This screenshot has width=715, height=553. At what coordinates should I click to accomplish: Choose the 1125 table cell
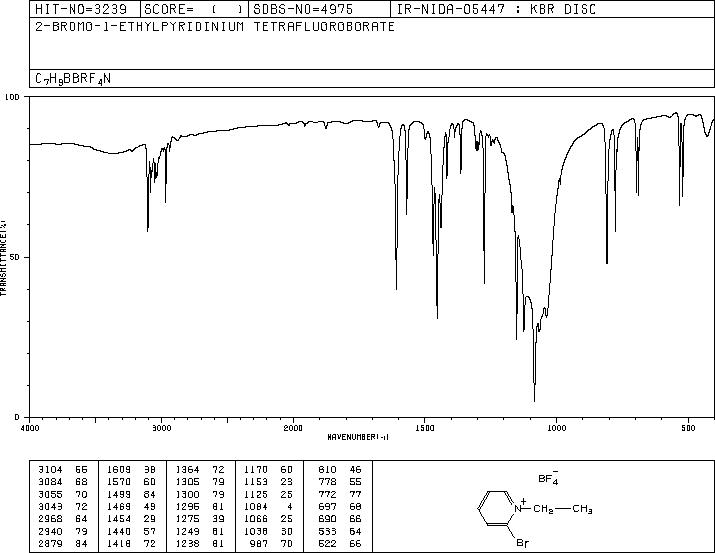click(x=256, y=494)
